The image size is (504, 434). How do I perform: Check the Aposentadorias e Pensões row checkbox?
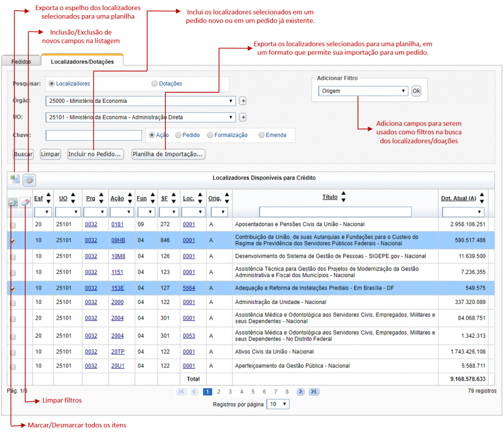13,225
